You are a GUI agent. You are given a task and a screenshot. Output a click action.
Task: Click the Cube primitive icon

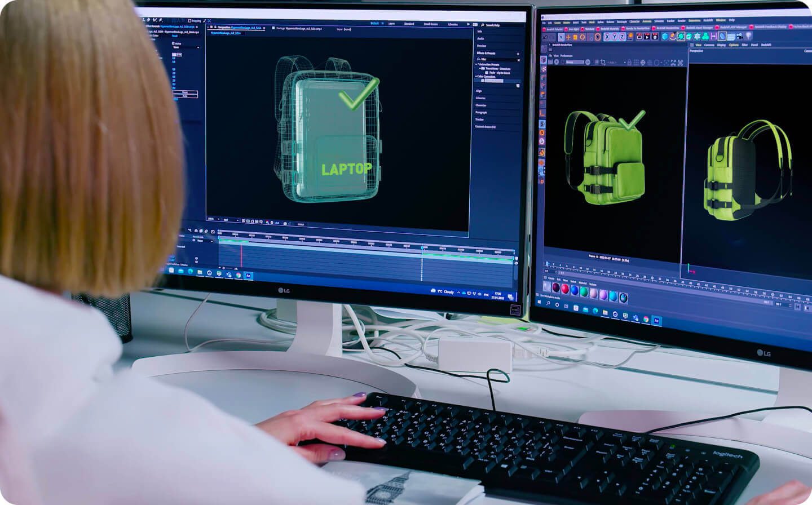(665, 37)
